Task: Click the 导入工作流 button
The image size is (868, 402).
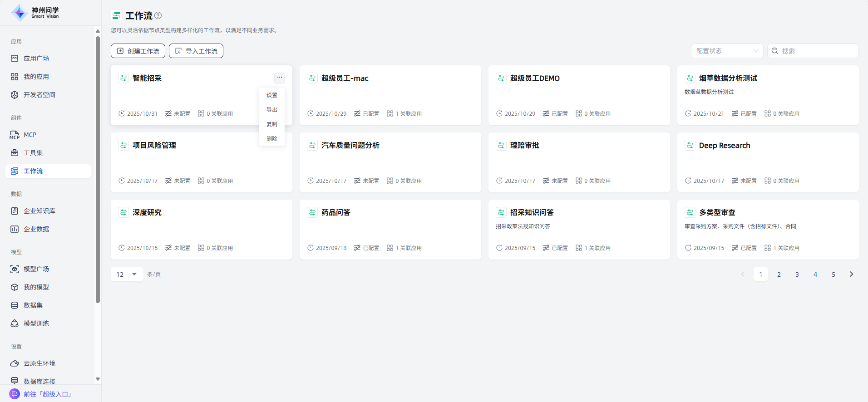Action: coord(196,51)
